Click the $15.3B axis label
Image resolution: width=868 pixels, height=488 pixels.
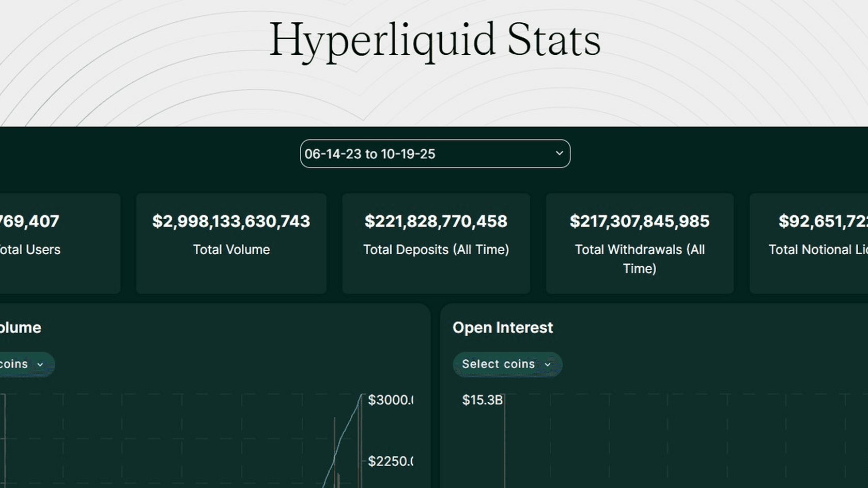pyautogui.click(x=482, y=400)
